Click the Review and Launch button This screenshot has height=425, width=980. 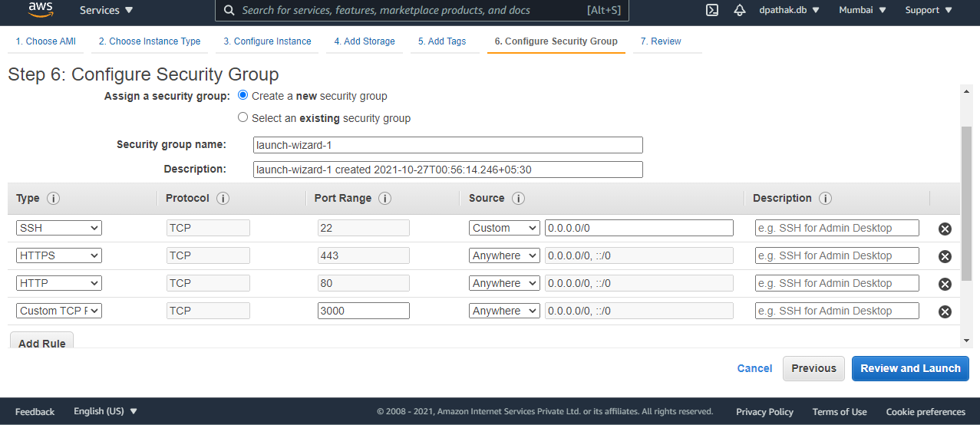(910, 368)
